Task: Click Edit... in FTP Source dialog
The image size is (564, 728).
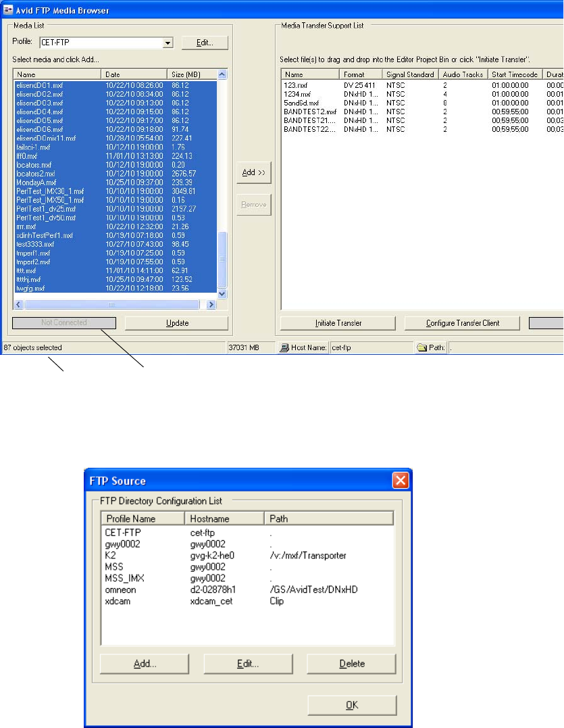Action: click(248, 664)
